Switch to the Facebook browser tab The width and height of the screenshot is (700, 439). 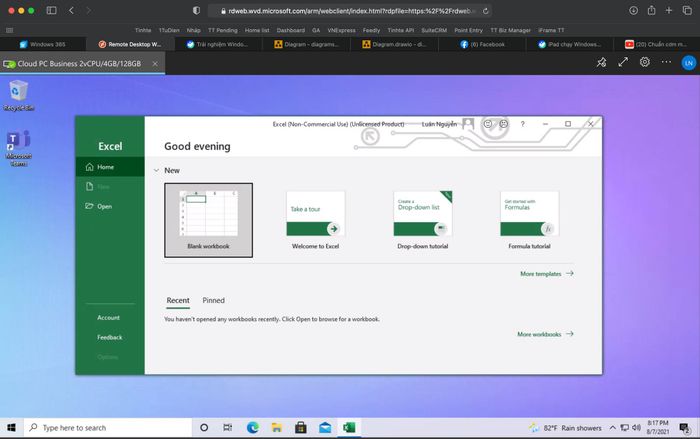(483, 44)
